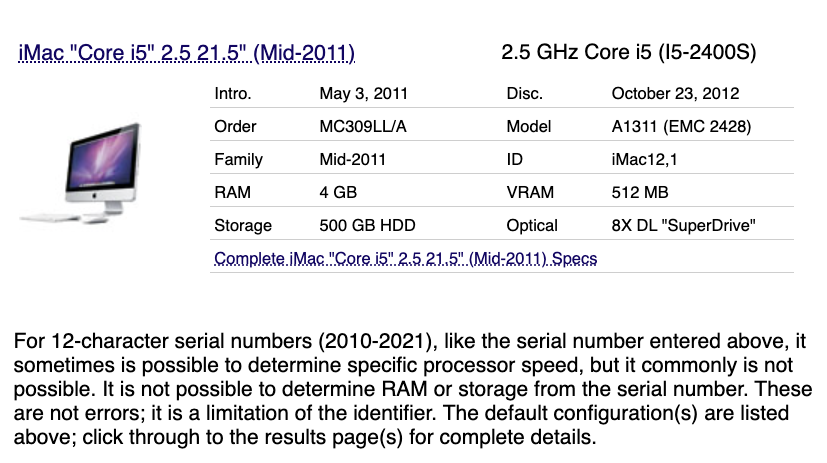Click the iMac12,1 identifier value
Viewport: 827px width, 463px height.
coord(644,159)
